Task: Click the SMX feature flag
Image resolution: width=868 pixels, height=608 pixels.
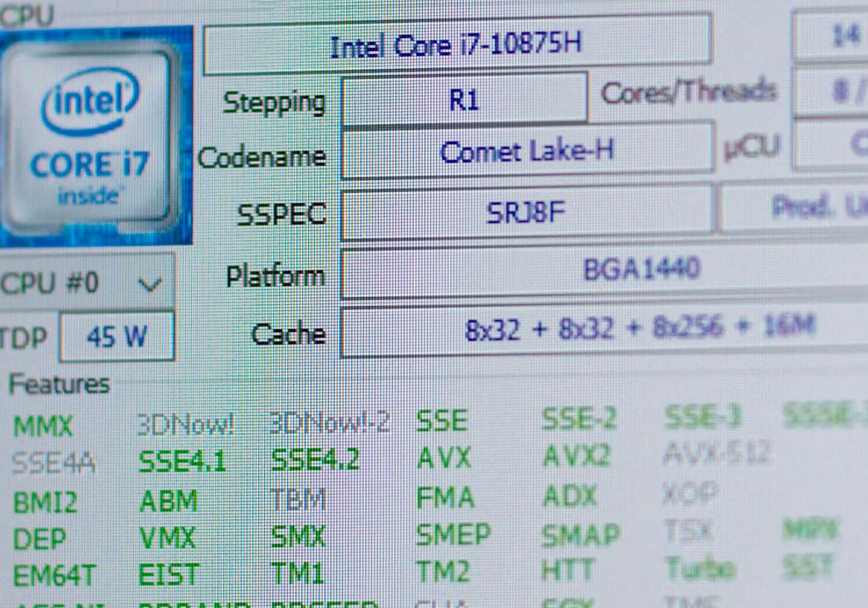Action: (298, 537)
